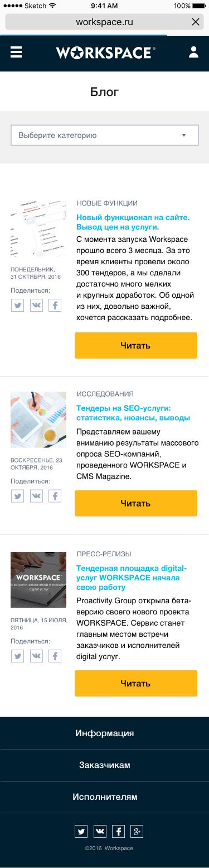Share the first post on Facebook
209x868 pixels.
(55, 306)
